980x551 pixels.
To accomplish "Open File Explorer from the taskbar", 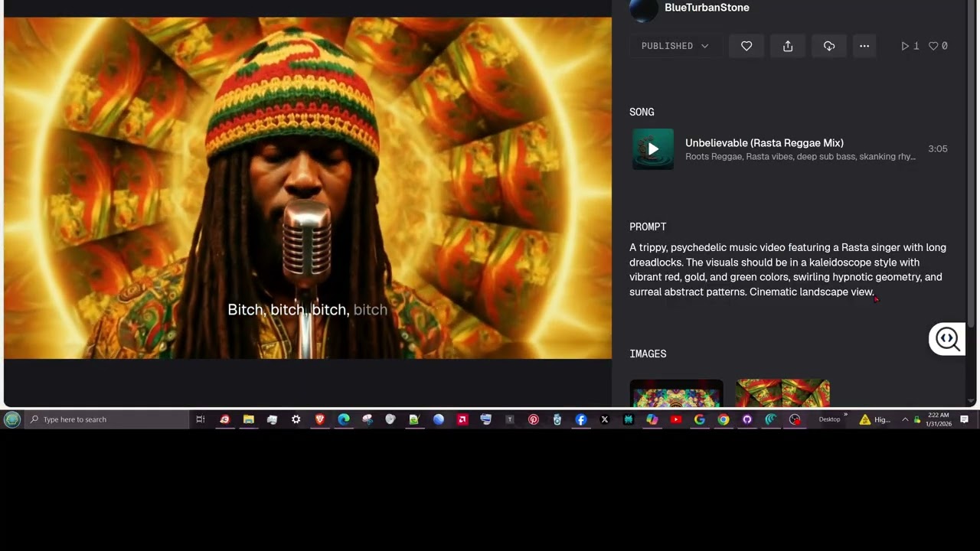I will pyautogui.click(x=248, y=419).
